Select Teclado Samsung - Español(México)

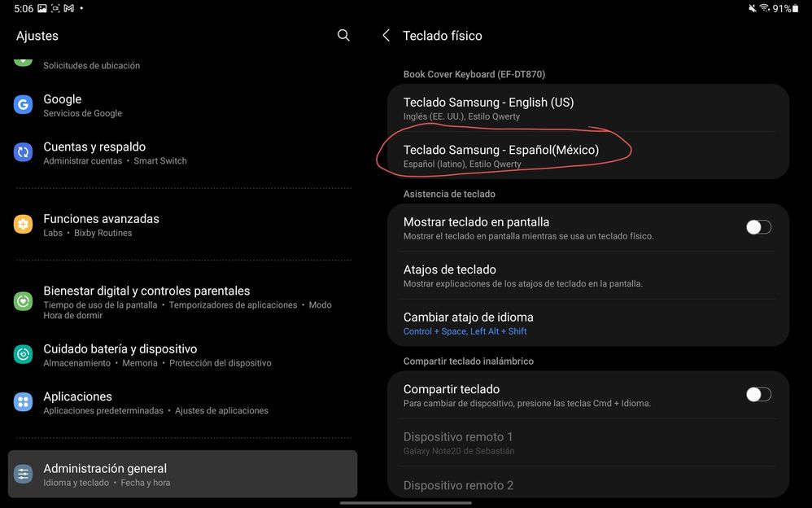click(588, 155)
